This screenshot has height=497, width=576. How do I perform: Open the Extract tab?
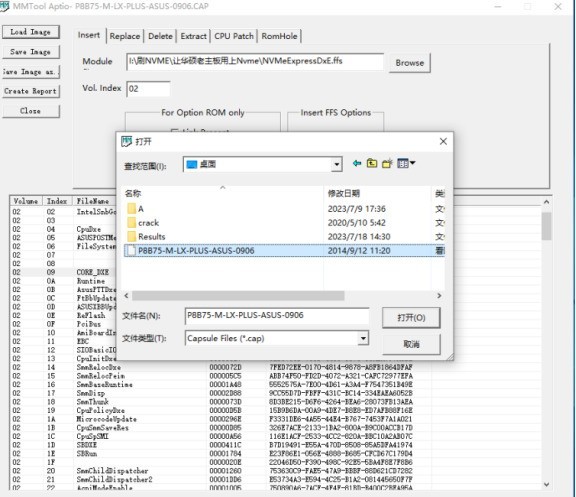pos(193,36)
